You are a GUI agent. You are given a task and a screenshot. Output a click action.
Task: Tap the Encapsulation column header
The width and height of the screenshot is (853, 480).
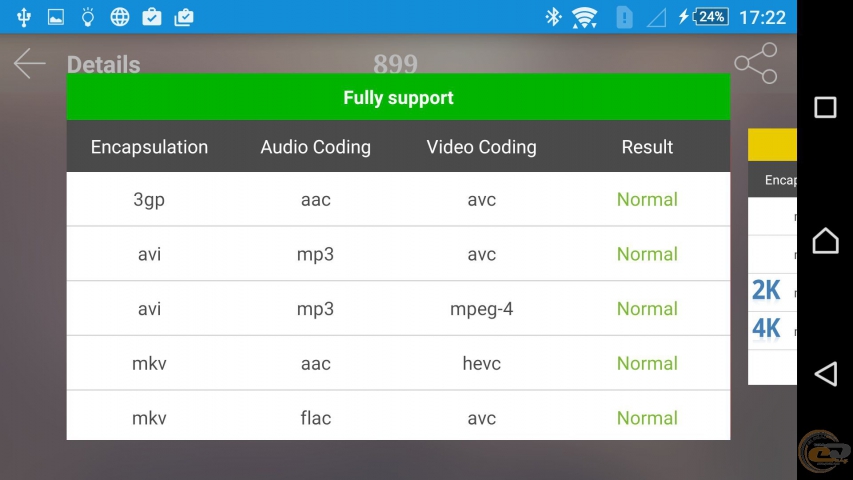[x=149, y=147]
